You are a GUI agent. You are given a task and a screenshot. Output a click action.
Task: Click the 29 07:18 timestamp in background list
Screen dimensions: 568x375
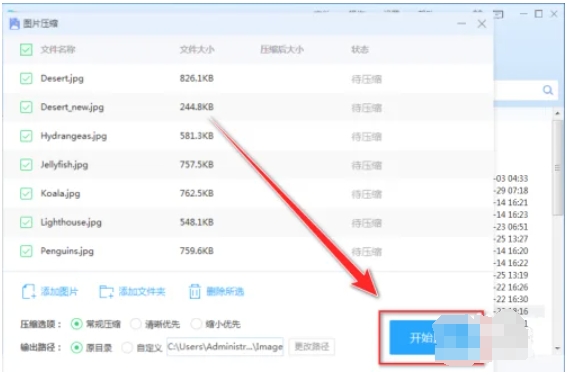click(511, 191)
